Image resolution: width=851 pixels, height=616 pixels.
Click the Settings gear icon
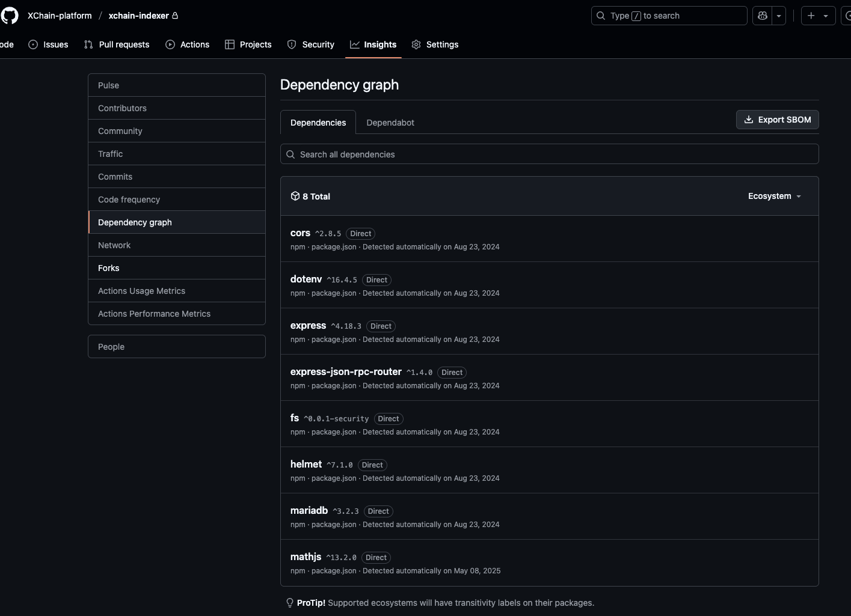416,44
